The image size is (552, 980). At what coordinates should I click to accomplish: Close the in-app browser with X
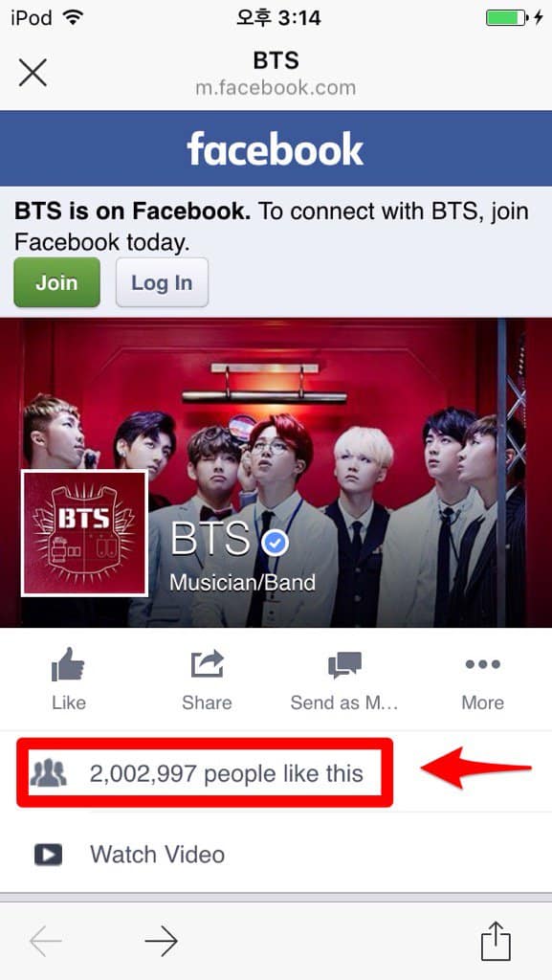33,73
